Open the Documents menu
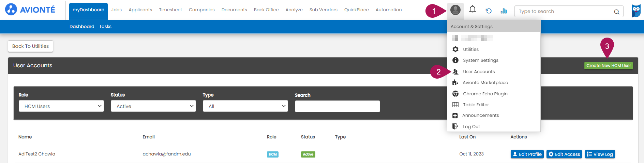Screen dimensions: 644x163 [x=234, y=10]
